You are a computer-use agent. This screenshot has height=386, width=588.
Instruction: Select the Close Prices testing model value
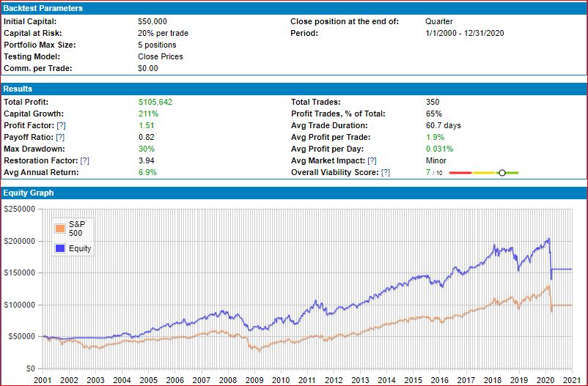tap(161, 56)
